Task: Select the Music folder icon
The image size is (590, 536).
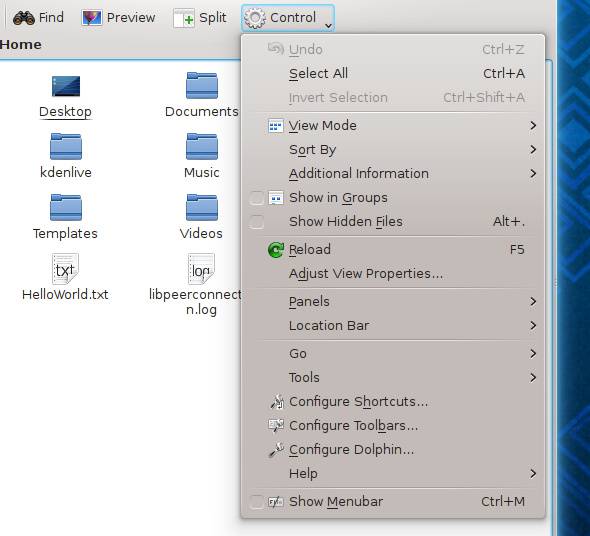Action: (x=202, y=146)
